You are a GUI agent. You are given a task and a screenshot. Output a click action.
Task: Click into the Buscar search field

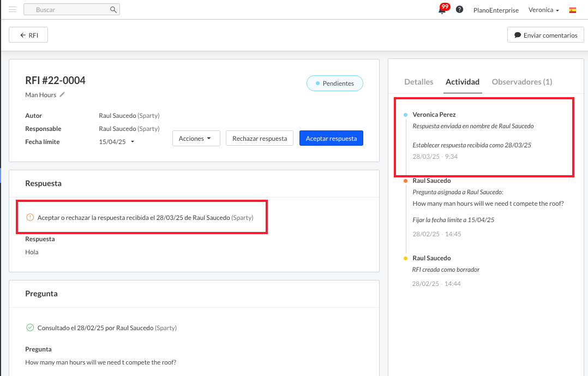[x=68, y=10]
